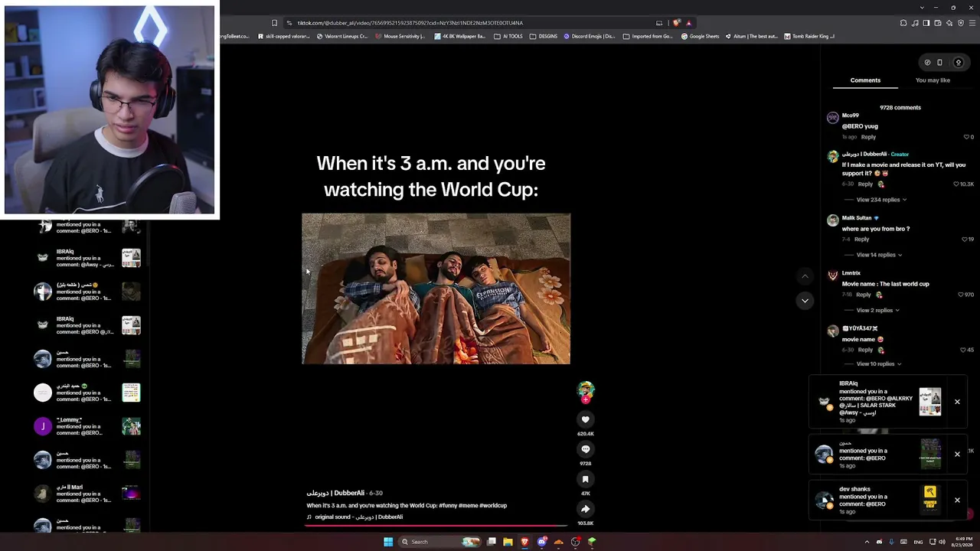Viewport: 980px width, 551px height.
Task: Open the site info icon in address bar
Action: coord(289,23)
